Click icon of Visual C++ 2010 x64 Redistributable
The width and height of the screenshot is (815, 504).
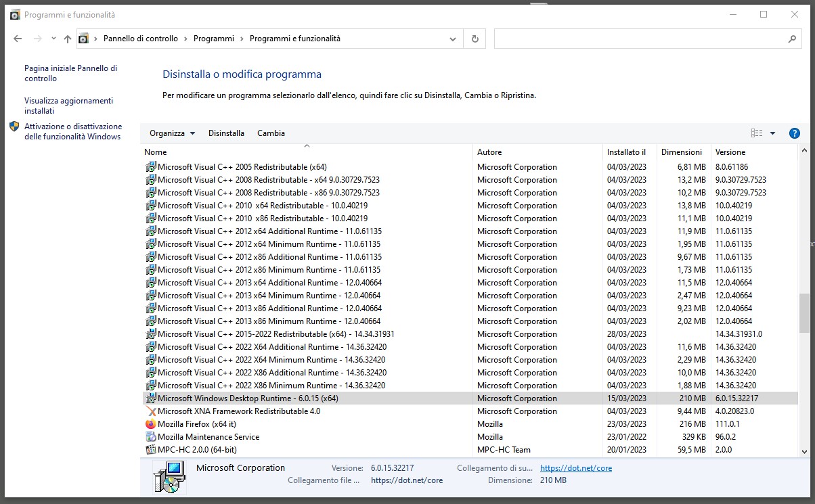[x=151, y=206]
